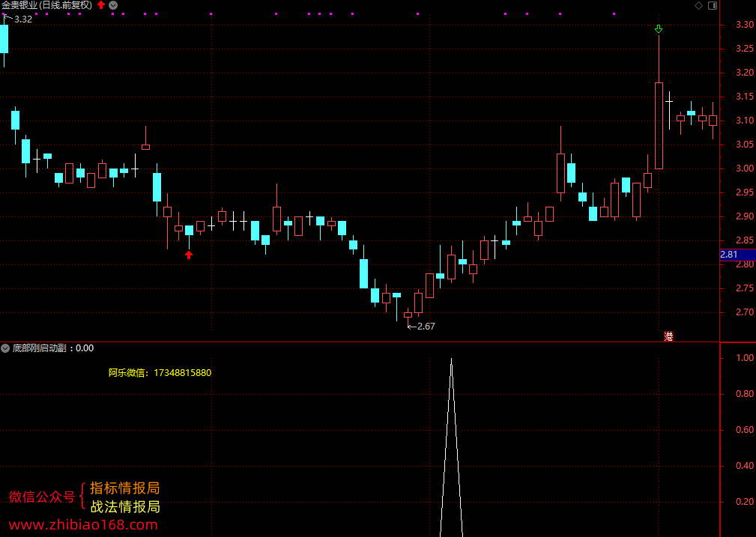Toggle the side panel icon at top right
Viewport: 756px width, 537px height.
coord(713,6)
